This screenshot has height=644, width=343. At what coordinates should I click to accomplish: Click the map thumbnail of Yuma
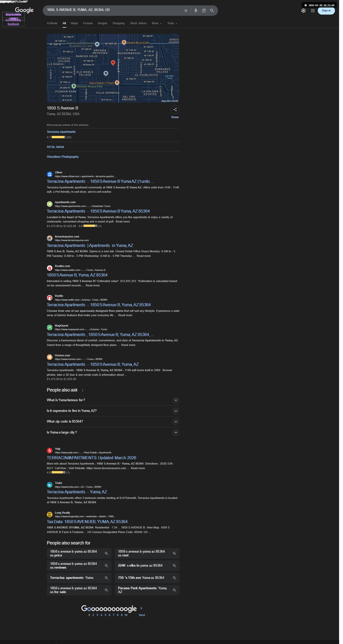click(x=113, y=68)
